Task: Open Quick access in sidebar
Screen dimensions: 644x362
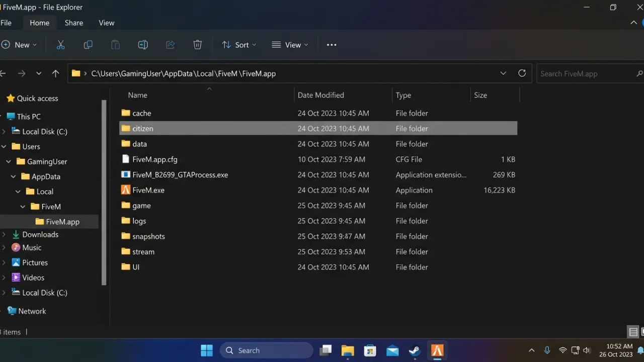Action: 32,99
